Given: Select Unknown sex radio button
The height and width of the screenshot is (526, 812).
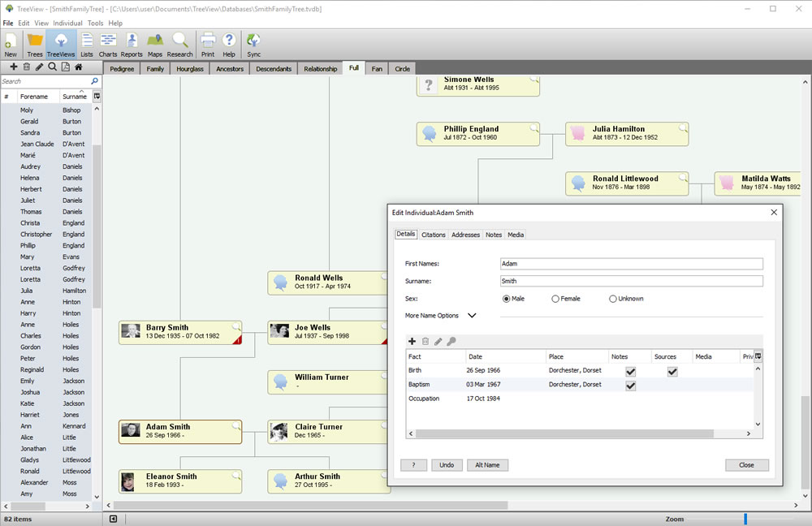Looking at the screenshot, I should coord(612,299).
